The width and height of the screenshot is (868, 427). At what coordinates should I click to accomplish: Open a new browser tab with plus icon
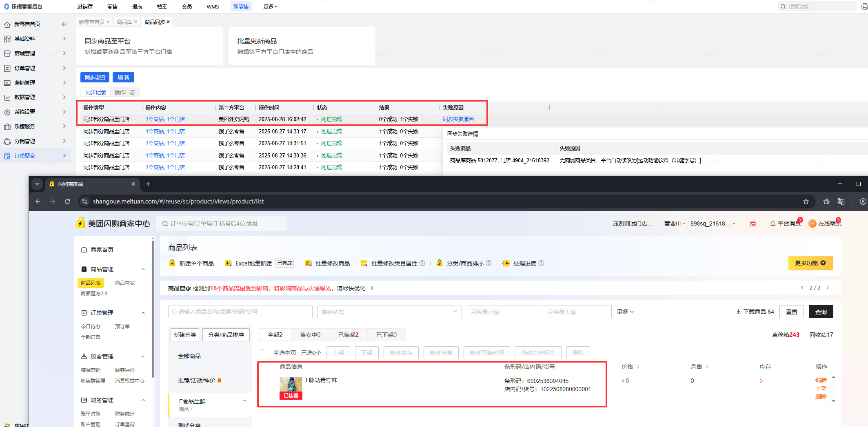[148, 184]
